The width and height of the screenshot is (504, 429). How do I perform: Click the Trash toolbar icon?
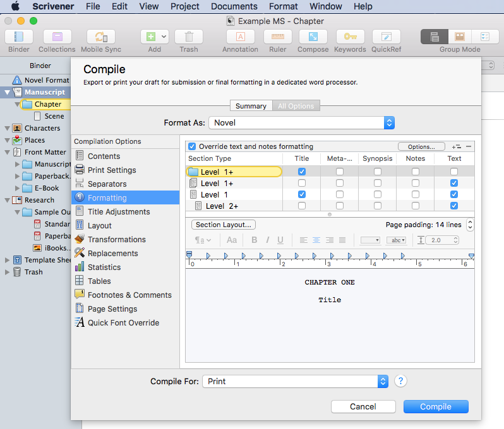point(189,37)
